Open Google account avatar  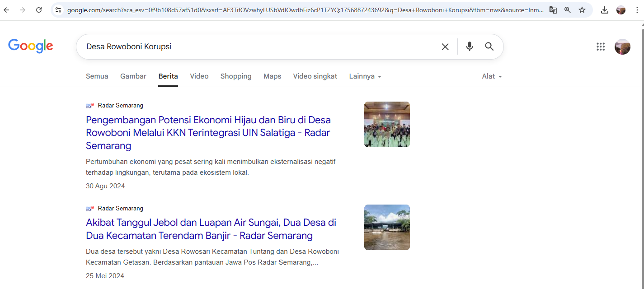(x=622, y=47)
